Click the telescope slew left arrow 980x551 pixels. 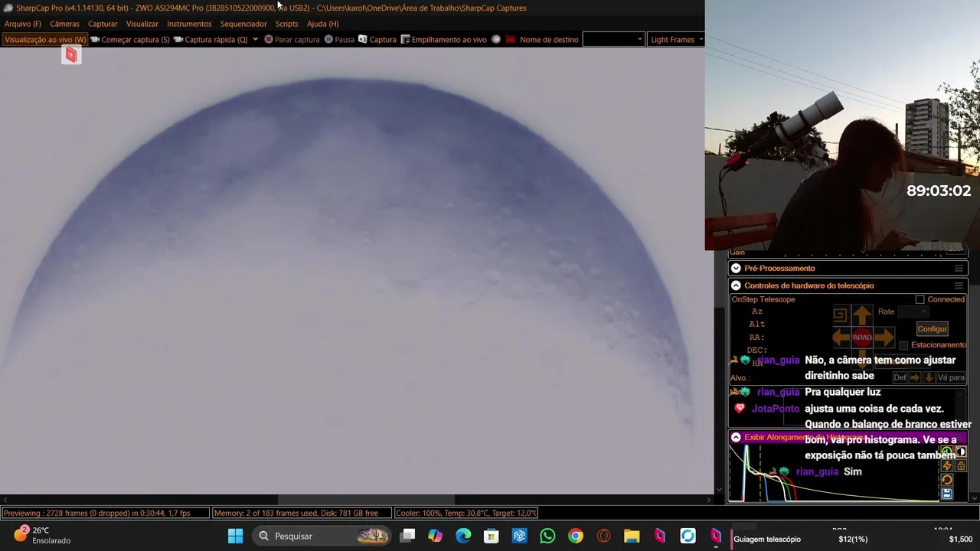[x=841, y=337]
